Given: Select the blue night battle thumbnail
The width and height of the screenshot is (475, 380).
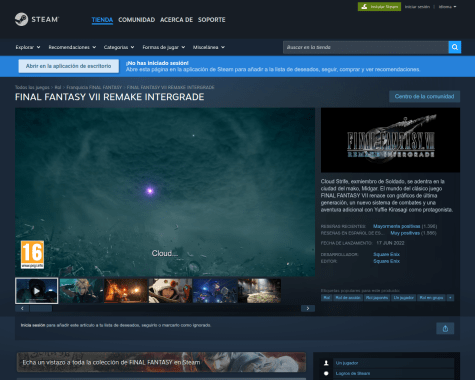Looking at the screenshot, I should [215, 291].
